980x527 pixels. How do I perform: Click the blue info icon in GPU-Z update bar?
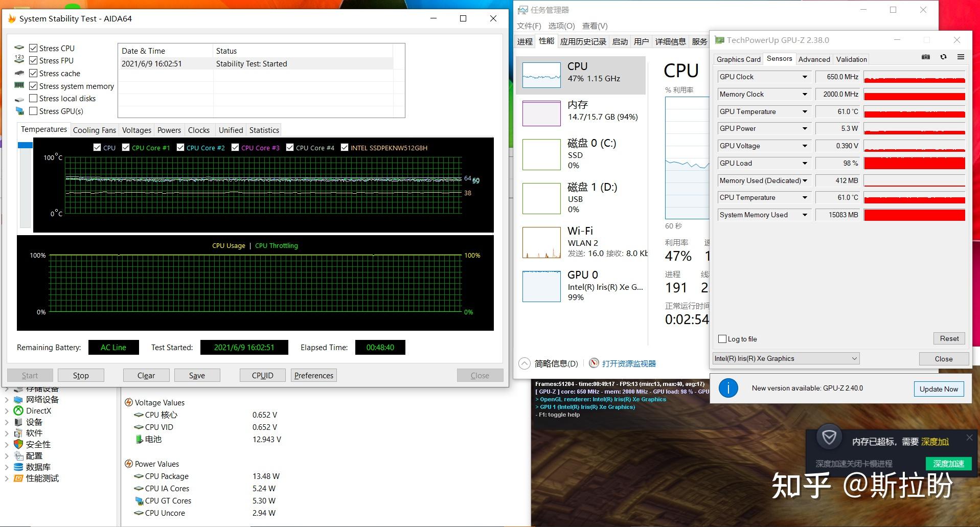[x=728, y=388]
